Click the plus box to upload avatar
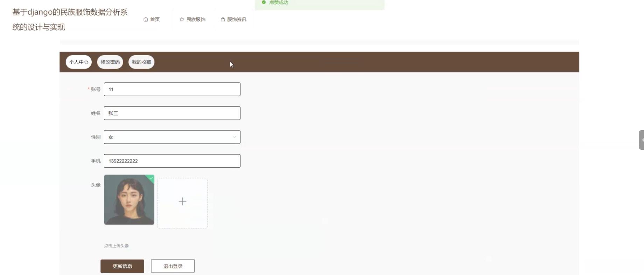Screen dimensions: 644x275 pyautogui.click(x=182, y=203)
